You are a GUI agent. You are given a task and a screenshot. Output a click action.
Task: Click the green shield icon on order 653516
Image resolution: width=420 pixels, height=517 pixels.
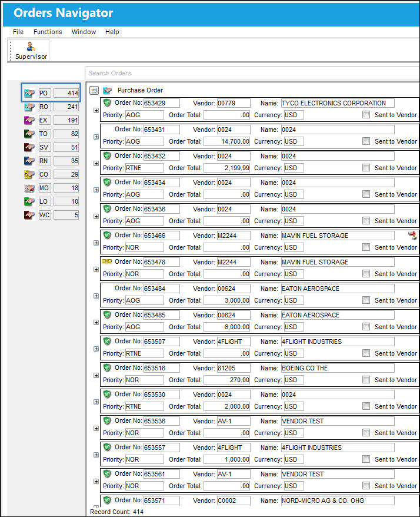click(107, 367)
